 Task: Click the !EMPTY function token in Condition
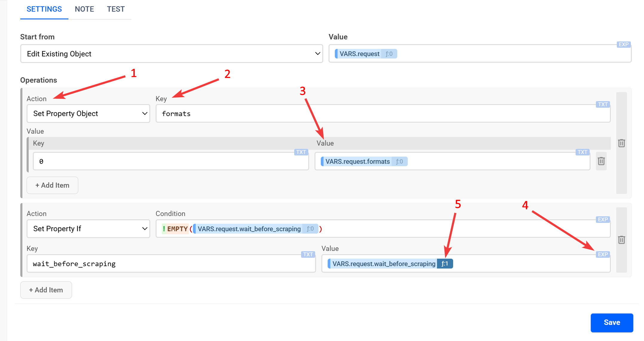[175, 229]
